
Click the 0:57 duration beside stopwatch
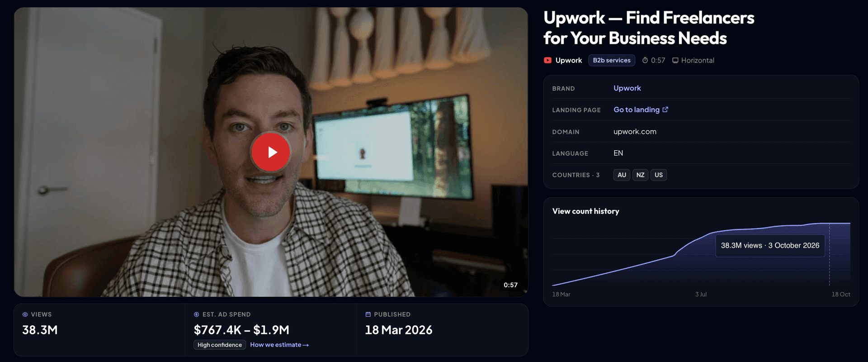click(658, 60)
